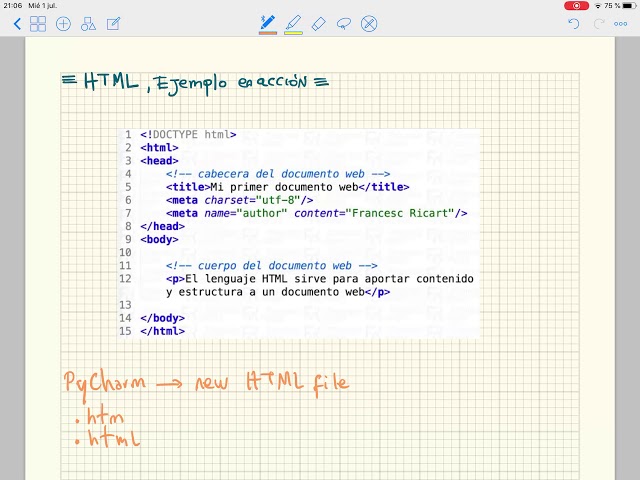This screenshot has width=640, height=480.
Task: Go back with the left chevron
Action: [x=17, y=24]
